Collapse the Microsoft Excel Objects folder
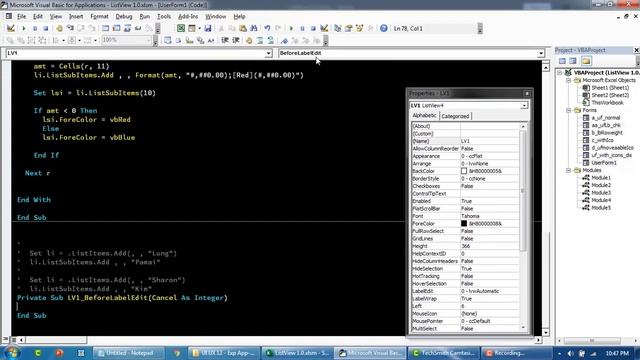640x360 pixels. coord(568,80)
